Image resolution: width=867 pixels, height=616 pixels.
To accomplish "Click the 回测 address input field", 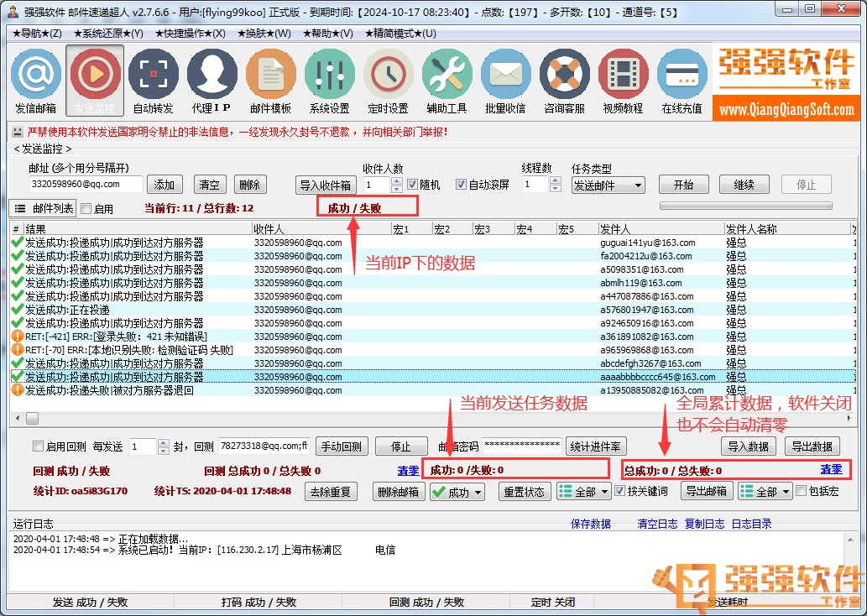I will (x=264, y=446).
